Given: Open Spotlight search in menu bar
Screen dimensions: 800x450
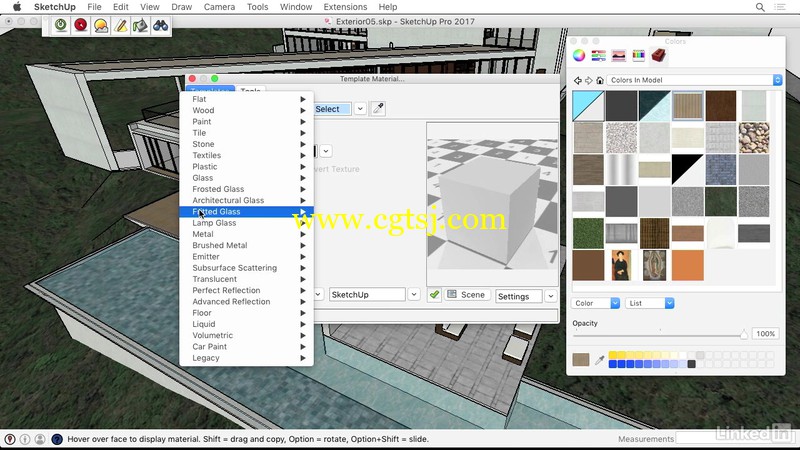Looking at the screenshot, I should click(760, 7).
